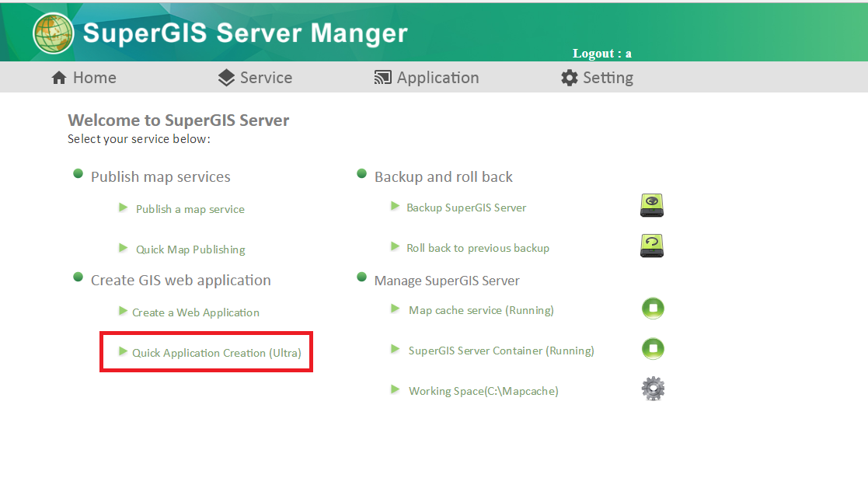The height and width of the screenshot is (478, 868).
Task: Click Map cache service (Running) link
Action: [x=481, y=311]
